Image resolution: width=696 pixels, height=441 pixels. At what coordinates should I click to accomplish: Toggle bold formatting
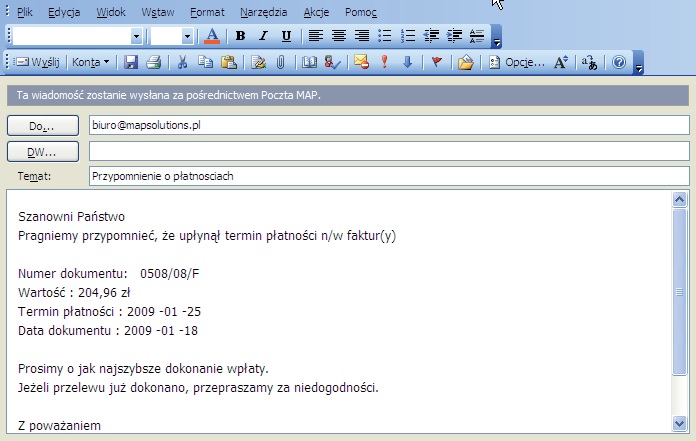240,36
